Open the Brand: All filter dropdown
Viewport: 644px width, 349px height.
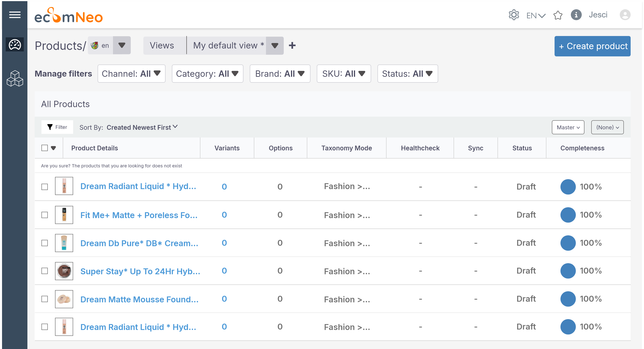(x=280, y=74)
